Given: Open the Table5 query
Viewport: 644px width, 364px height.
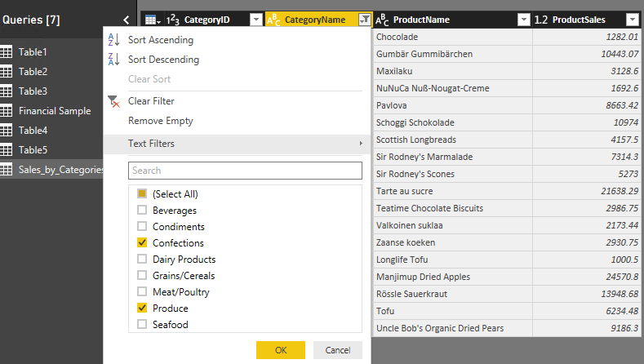Looking at the screenshot, I should pyautogui.click(x=33, y=150).
